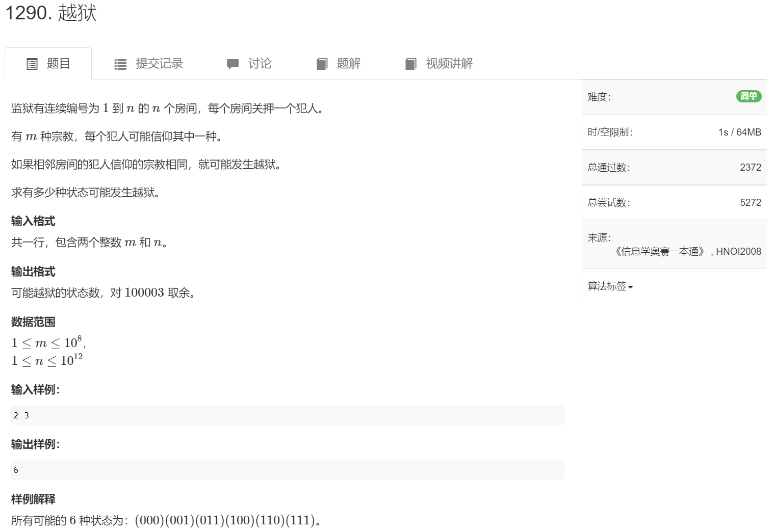Viewport: 773px width, 532px height.
Task: Click the 难度 label
Action: 599,97
